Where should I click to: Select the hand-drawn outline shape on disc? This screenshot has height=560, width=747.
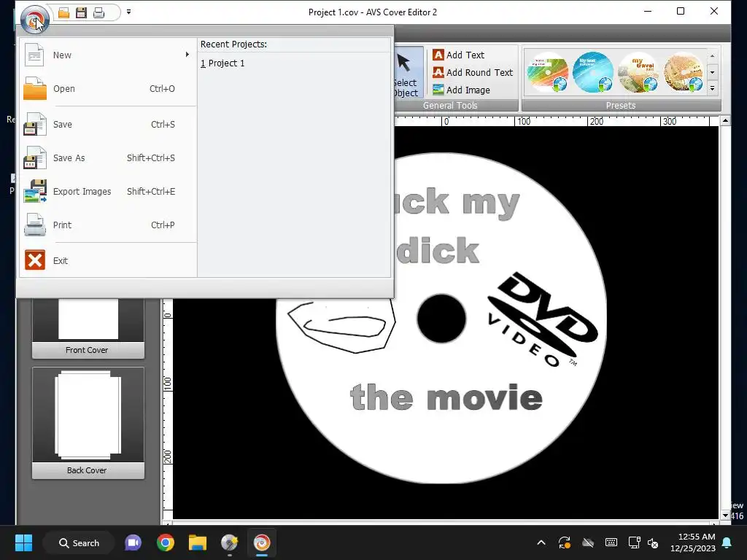[x=341, y=327]
